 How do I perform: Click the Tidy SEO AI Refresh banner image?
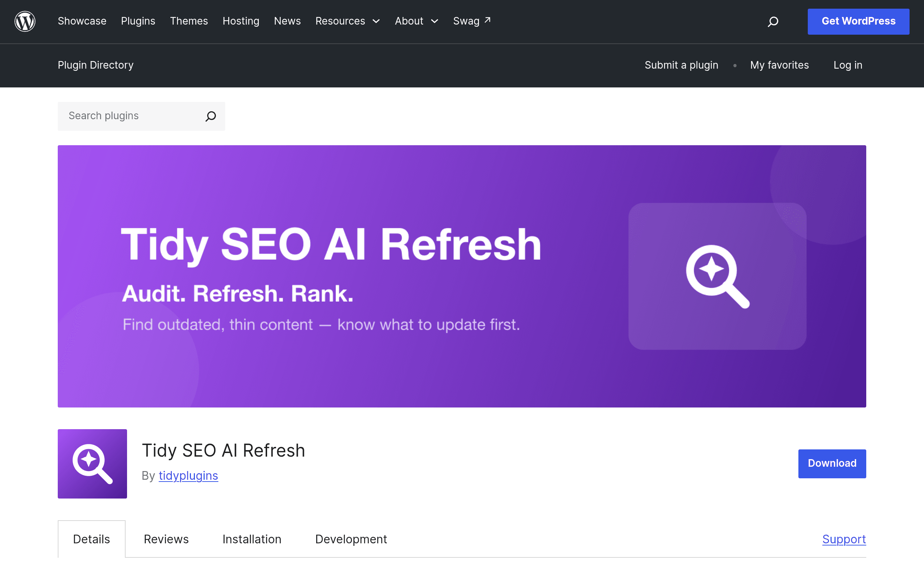[x=462, y=276]
